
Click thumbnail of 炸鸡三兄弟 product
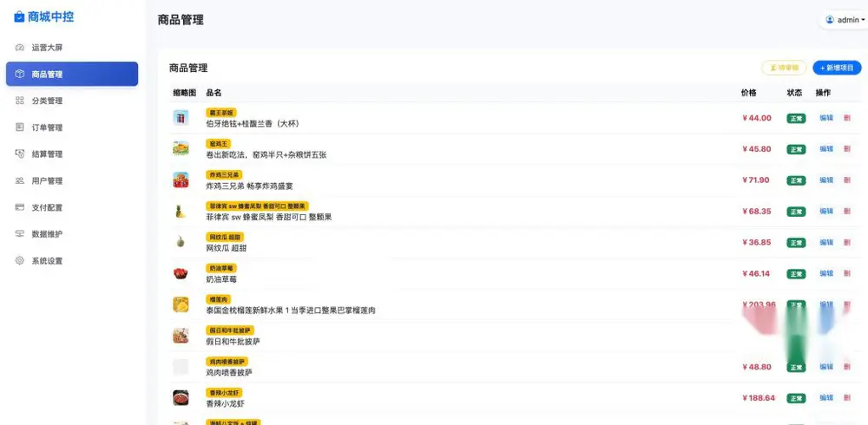[181, 180]
